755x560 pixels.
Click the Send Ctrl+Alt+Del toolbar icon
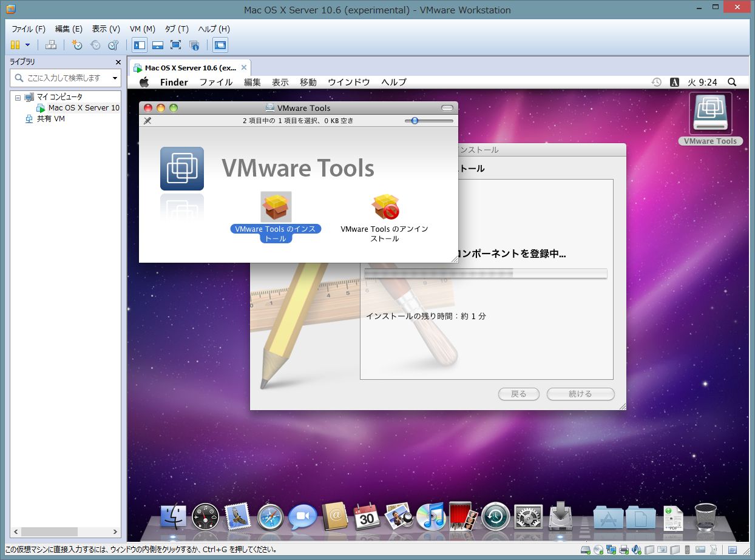(x=52, y=45)
